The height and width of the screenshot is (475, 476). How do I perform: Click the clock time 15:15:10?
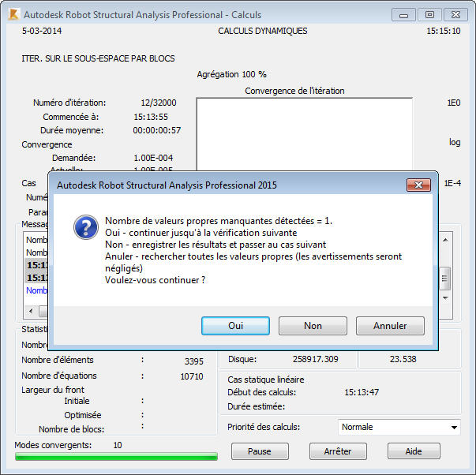[x=443, y=31]
